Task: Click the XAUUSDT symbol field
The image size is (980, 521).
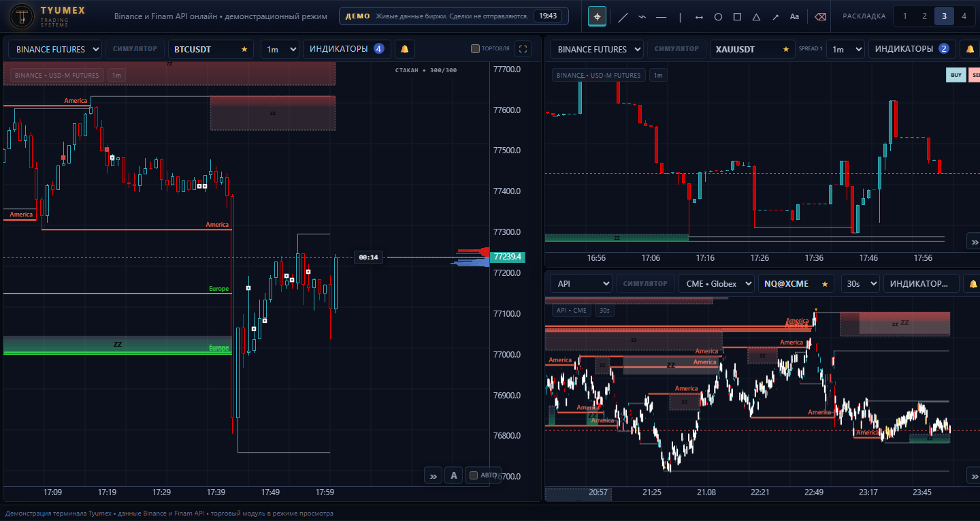Action: [753, 49]
